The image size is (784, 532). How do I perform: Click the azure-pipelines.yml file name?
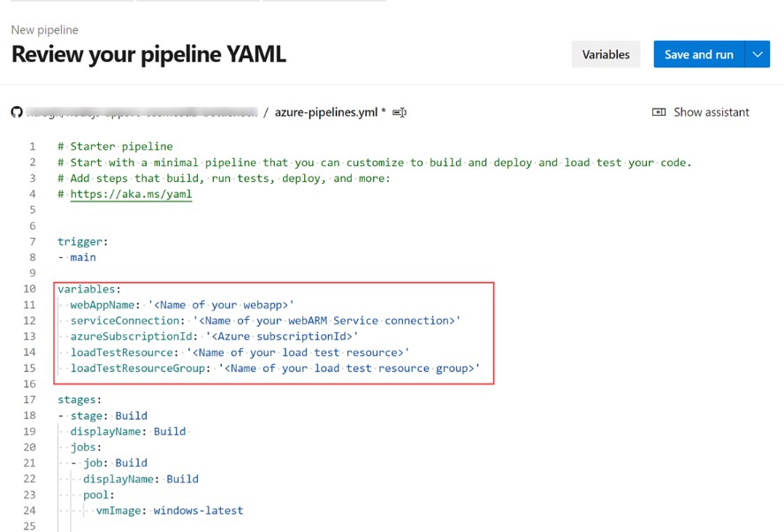[x=326, y=112]
